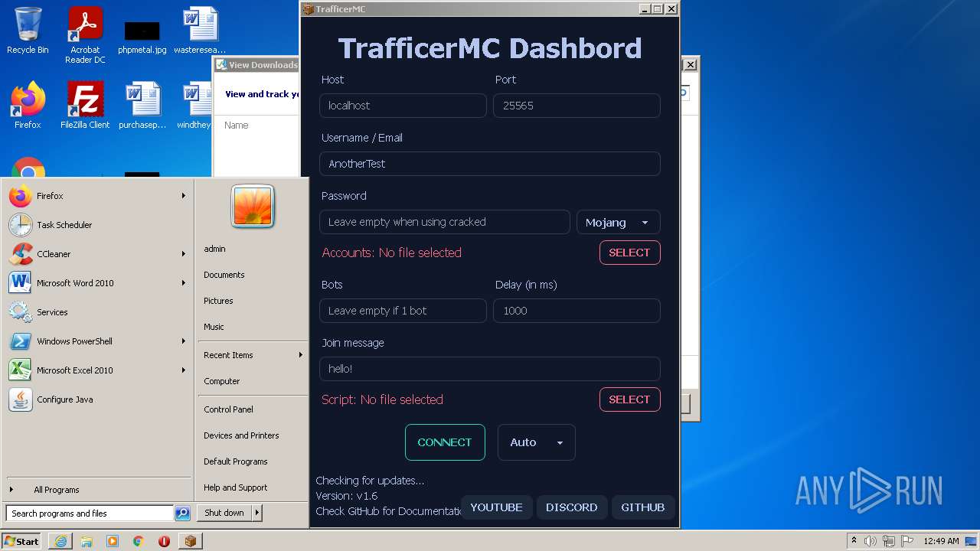The image size is (980, 551).
Task: Launch Microsoft Excel 2010 from Start menu
Action: click(97, 370)
